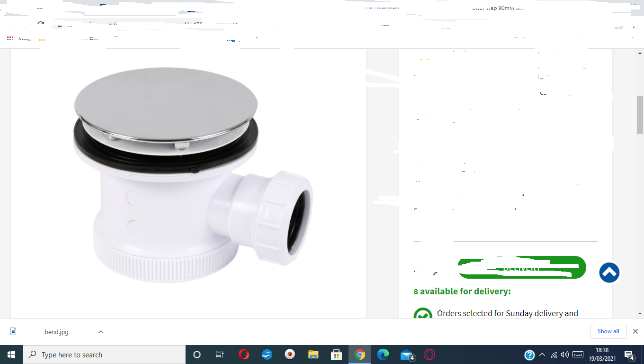Expand options for bend.jpg download
Viewport: 644px width, 364px height.
tap(101, 332)
